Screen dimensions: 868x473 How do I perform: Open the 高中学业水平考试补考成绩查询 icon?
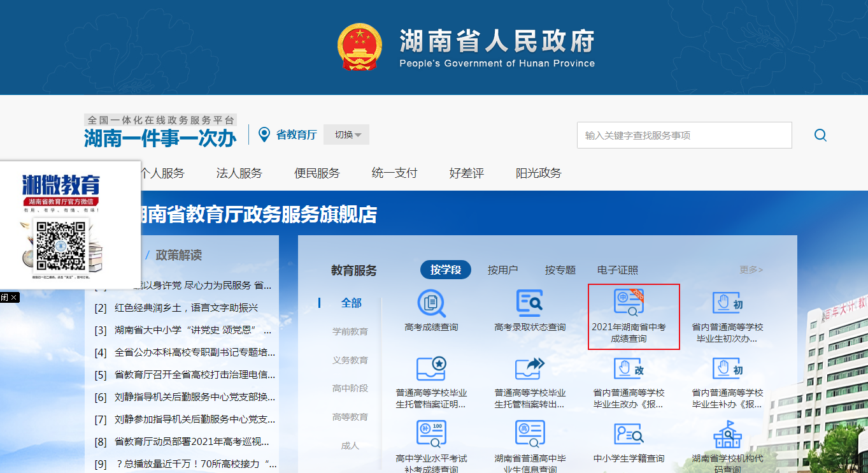(x=431, y=435)
